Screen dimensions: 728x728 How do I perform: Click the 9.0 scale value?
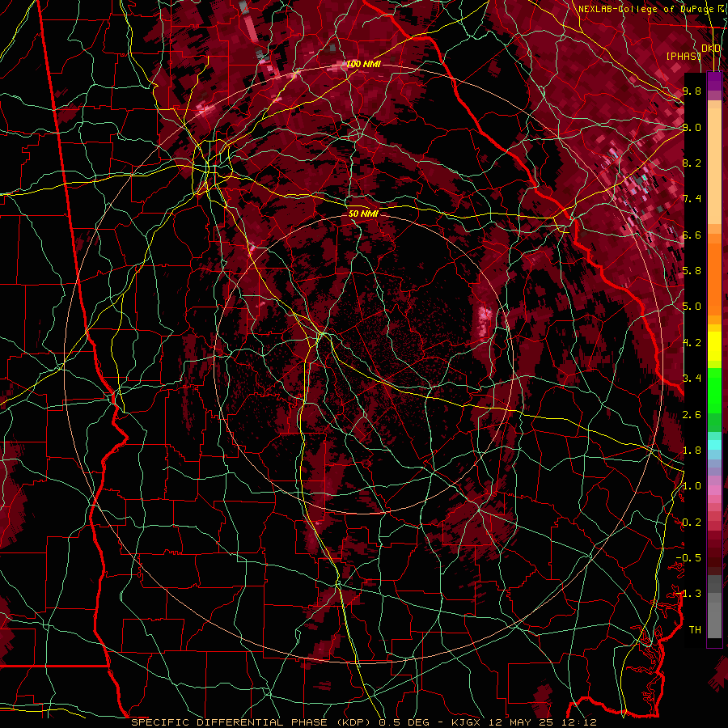tap(692, 127)
